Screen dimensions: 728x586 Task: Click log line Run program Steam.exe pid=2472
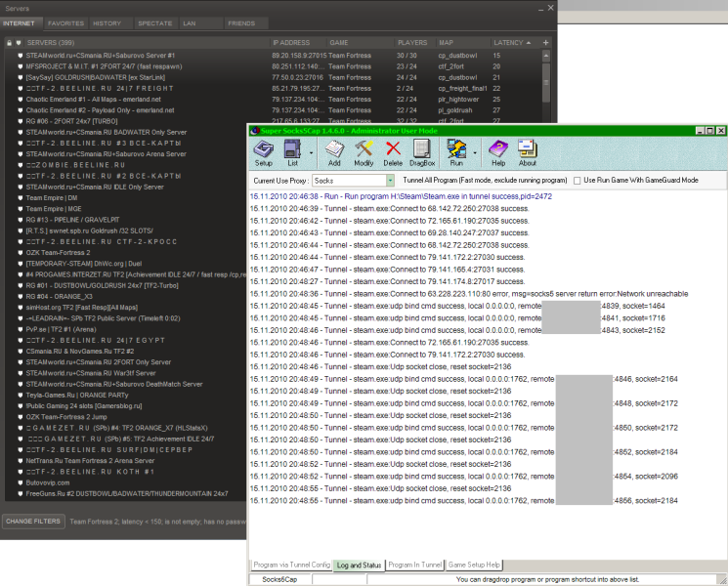[402, 196]
